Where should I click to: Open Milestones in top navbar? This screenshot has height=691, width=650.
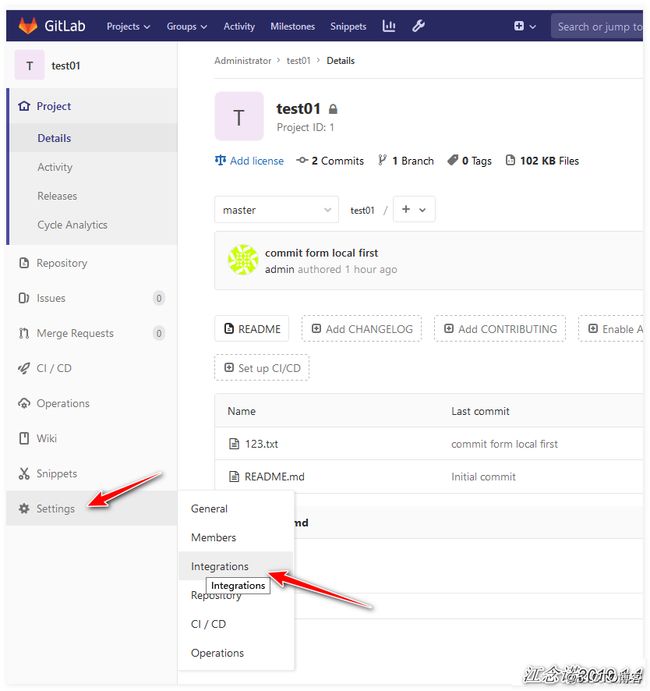tap(293, 26)
